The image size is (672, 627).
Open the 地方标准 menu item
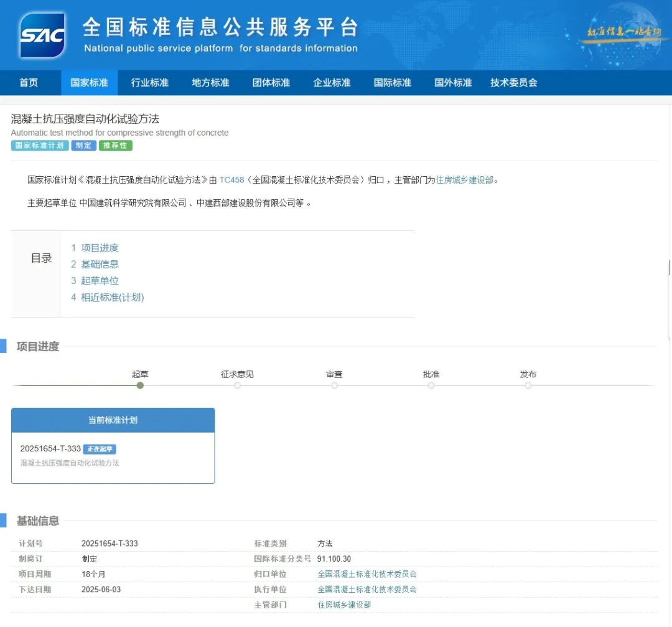click(x=210, y=83)
